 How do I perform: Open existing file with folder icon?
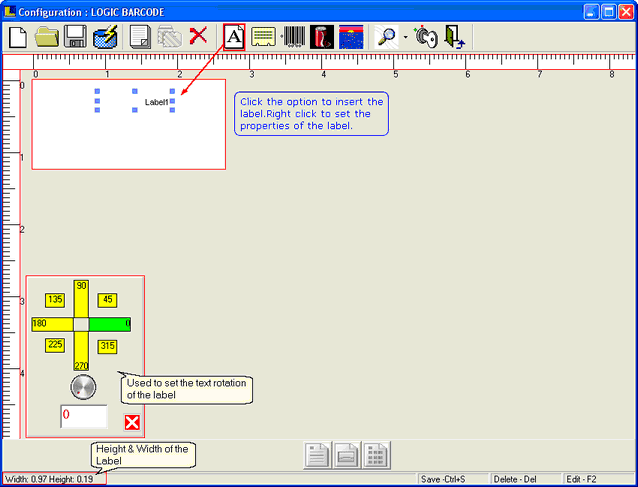pos(47,37)
